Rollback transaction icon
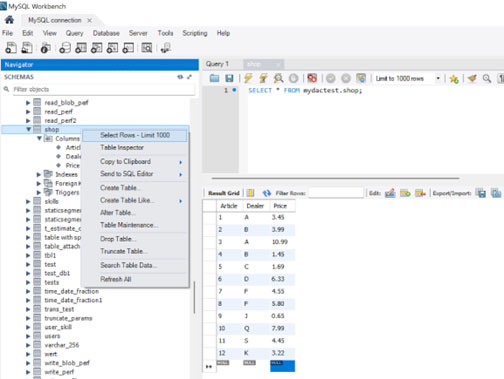The image size is (504, 379). click(346, 78)
